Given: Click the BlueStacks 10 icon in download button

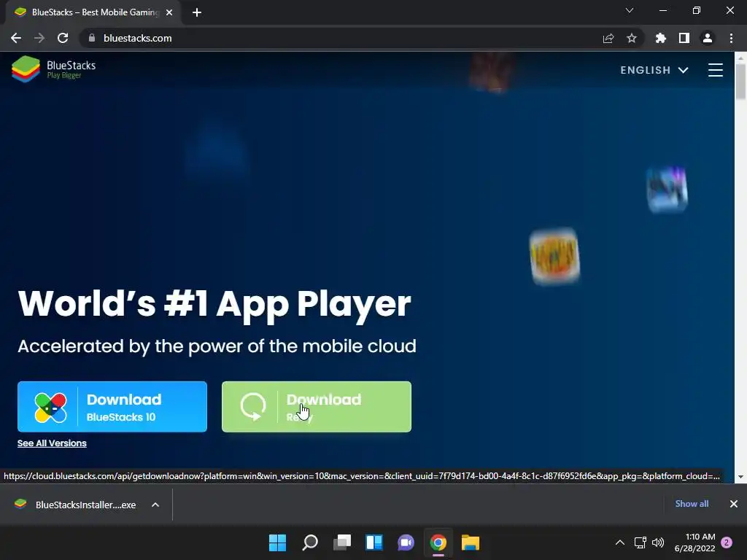Looking at the screenshot, I should click(50, 408).
